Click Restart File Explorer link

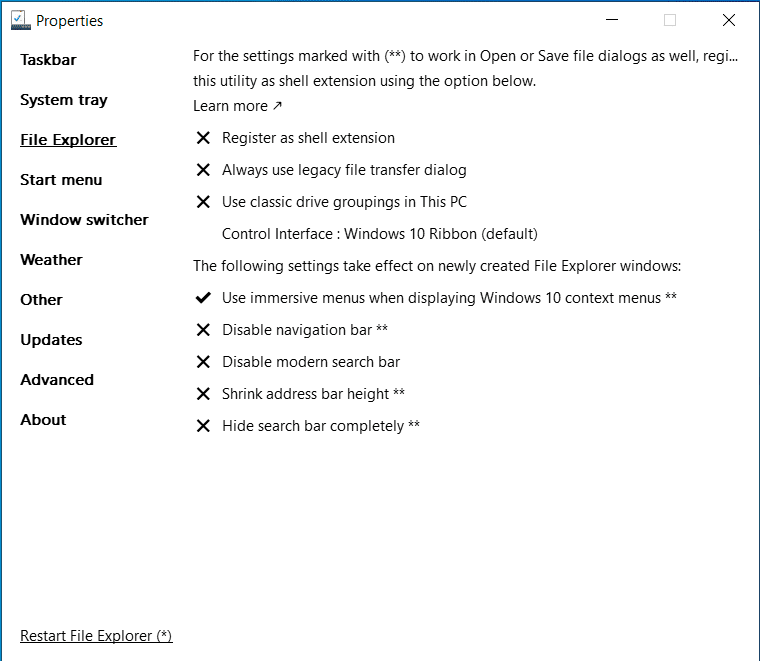(x=96, y=636)
